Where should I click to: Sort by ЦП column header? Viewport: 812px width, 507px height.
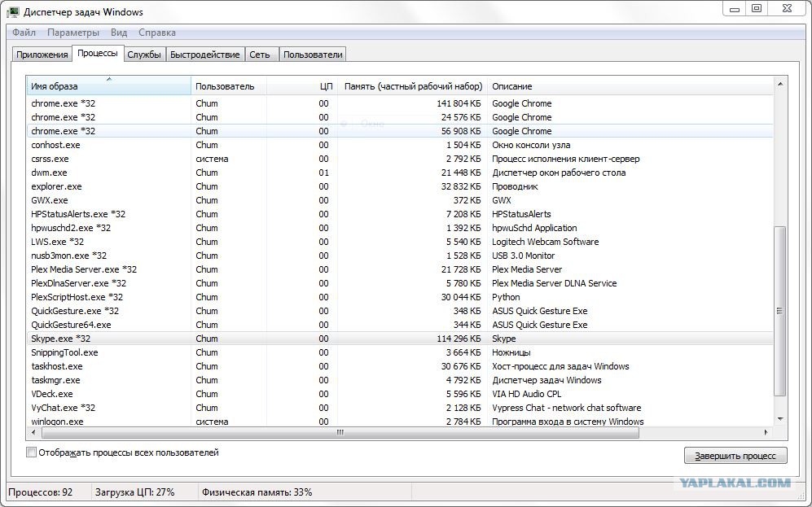(302, 86)
